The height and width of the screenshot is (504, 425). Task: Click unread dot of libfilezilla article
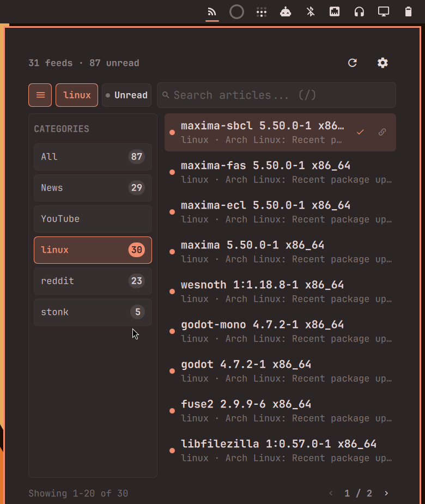(x=172, y=451)
